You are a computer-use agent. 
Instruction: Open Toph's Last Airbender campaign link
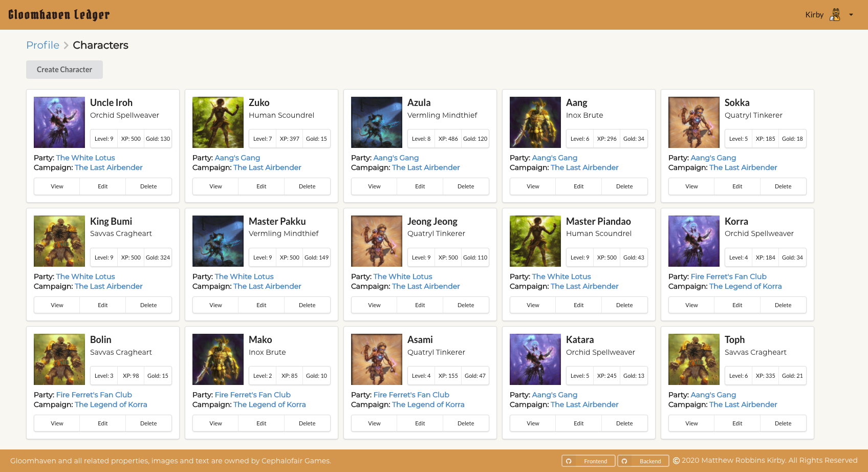pos(743,404)
